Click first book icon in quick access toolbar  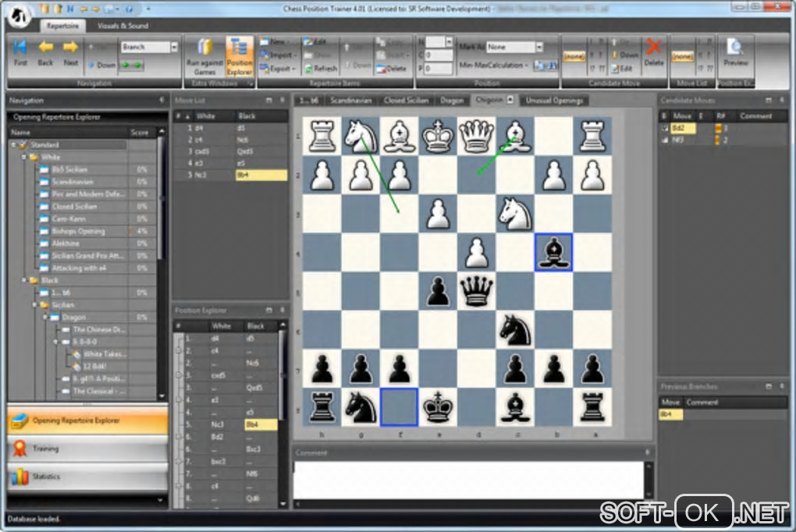(x=45, y=9)
